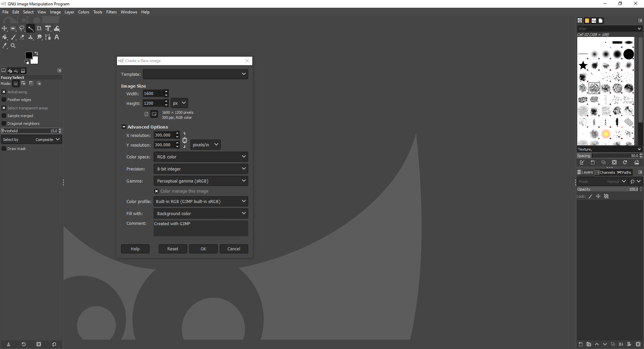644x349 pixels.
Task: Toggle the Antialiasing checkbox
Action: click(4, 92)
